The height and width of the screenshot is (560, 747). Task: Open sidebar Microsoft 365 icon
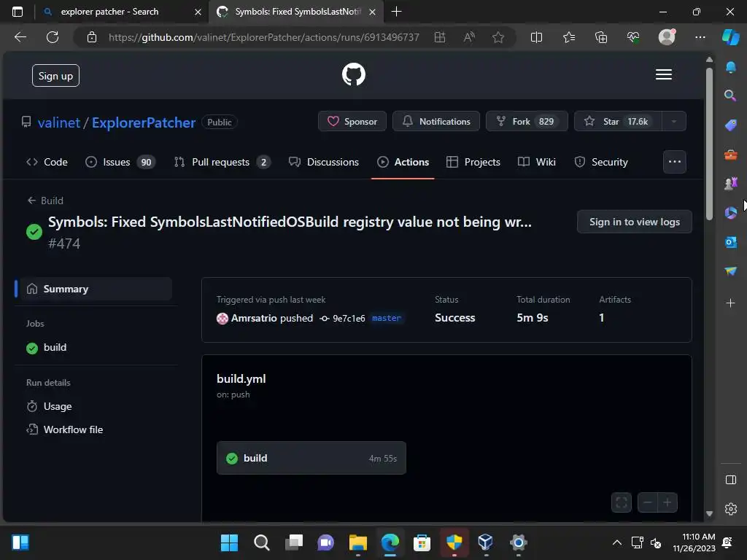(731, 213)
